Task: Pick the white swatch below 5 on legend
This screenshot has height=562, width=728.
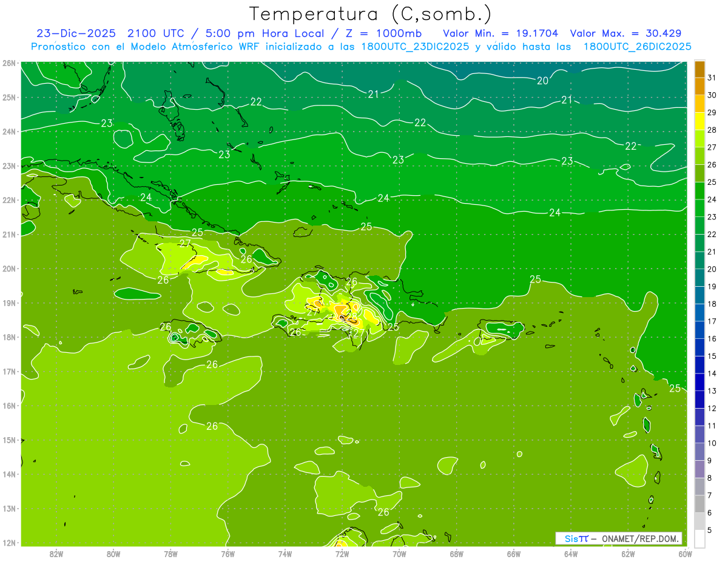Action: [699, 538]
